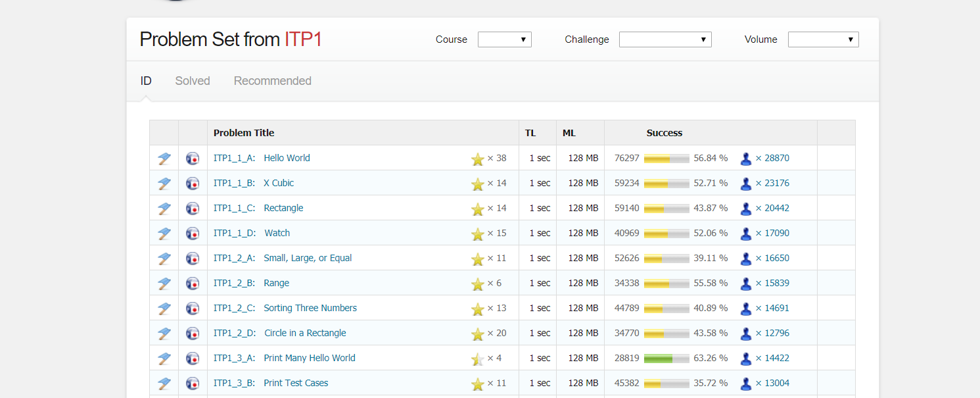This screenshot has height=398, width=980.
Task: Click the Success column header
Action: pyautogui.click(x=665, y=133)
